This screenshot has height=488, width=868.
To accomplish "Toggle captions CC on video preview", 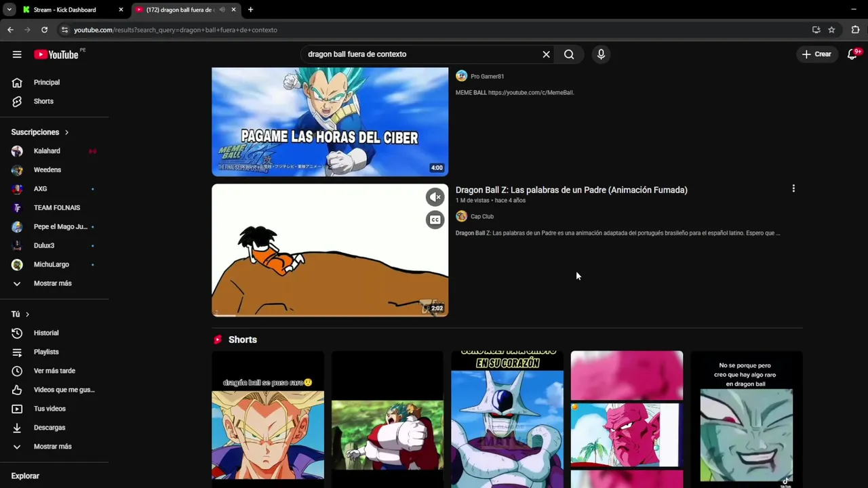I will pos(435,220).
